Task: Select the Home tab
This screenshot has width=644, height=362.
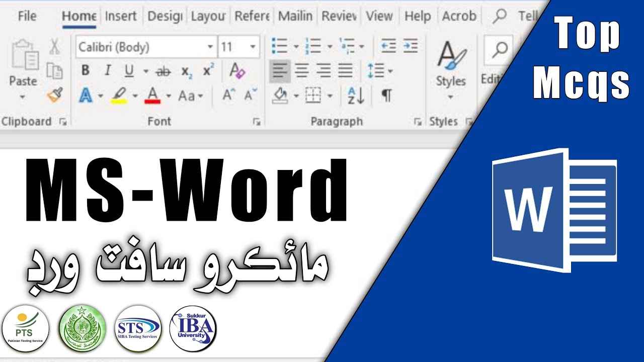Action: click(x=79, y=16)
